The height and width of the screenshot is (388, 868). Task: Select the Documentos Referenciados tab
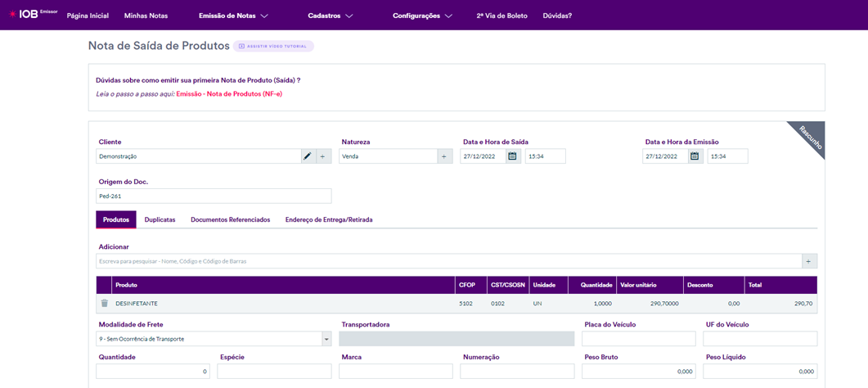coord(230,219)
